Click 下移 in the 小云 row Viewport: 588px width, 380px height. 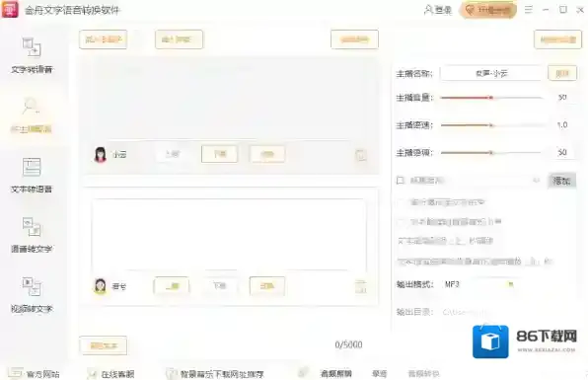pyautogui.click(x=219, y=154)
